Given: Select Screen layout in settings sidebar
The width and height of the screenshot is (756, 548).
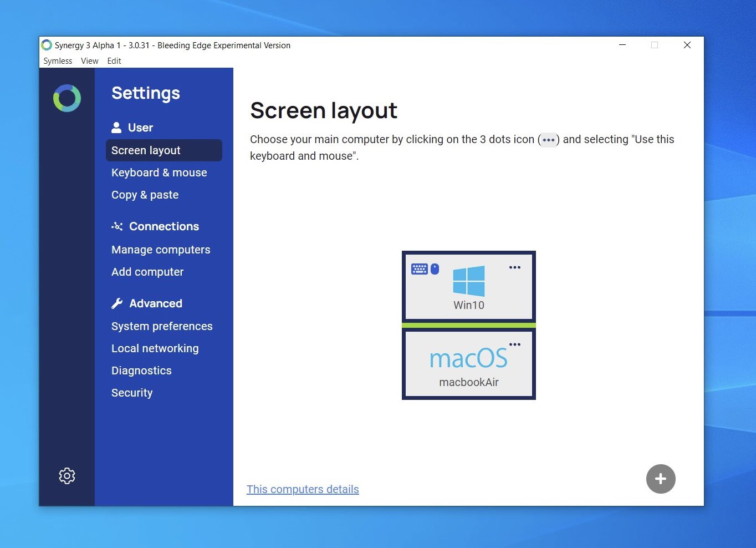Looking at the screenshot, I should tap(164, 150).
